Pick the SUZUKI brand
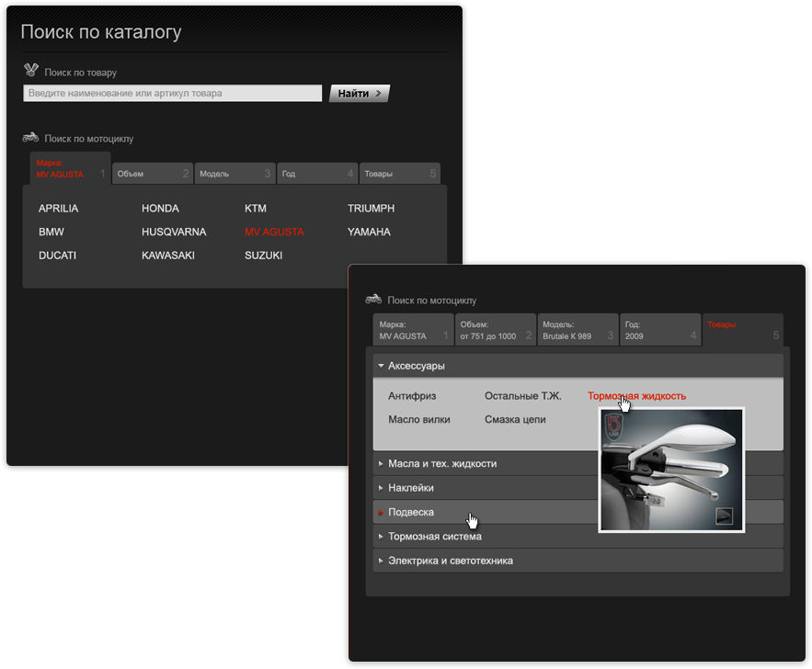Viewport: 812px width, 669px height. click(x=264, y=255)
